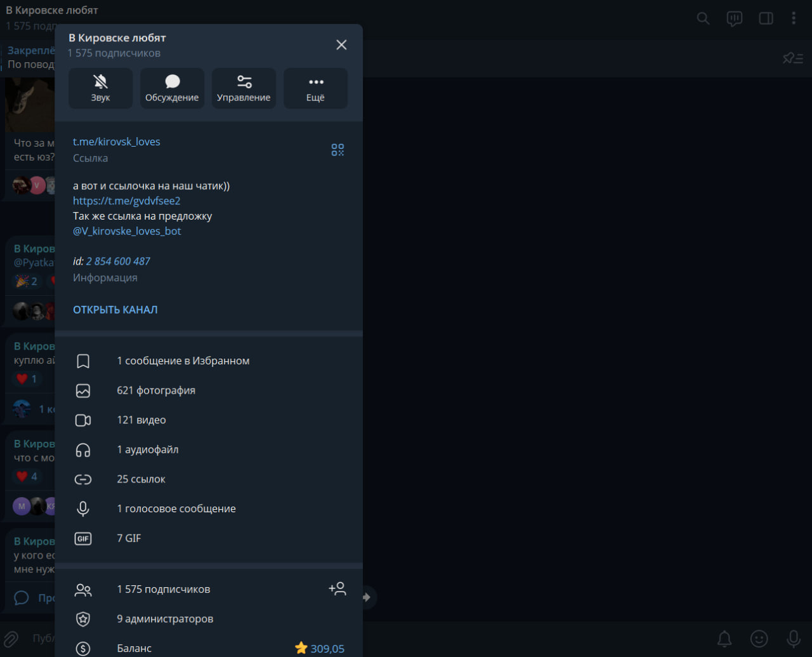Open '1 сообщение в Избранном' entry
The image size is (812, 657).
click(183, 361)
